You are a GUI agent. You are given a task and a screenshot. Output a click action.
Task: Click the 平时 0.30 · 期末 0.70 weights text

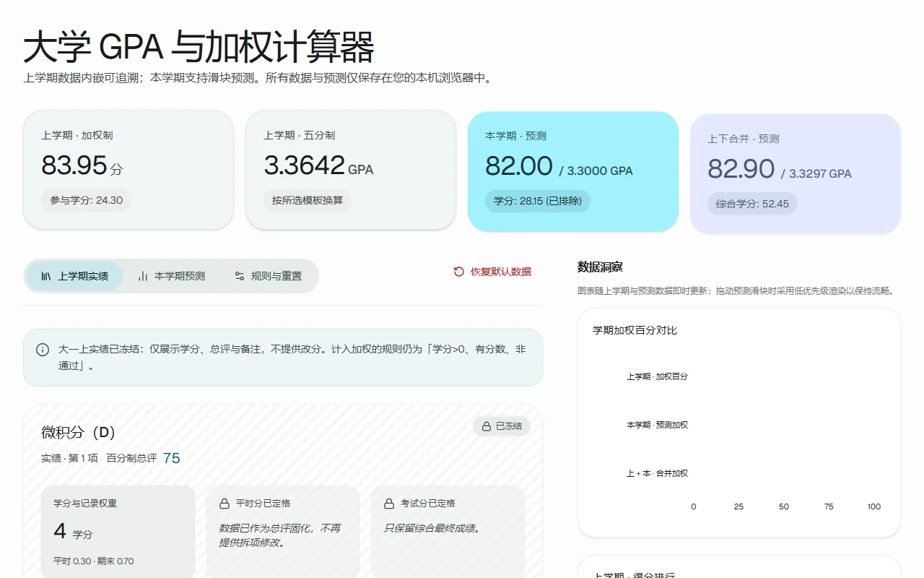(94, 561)
